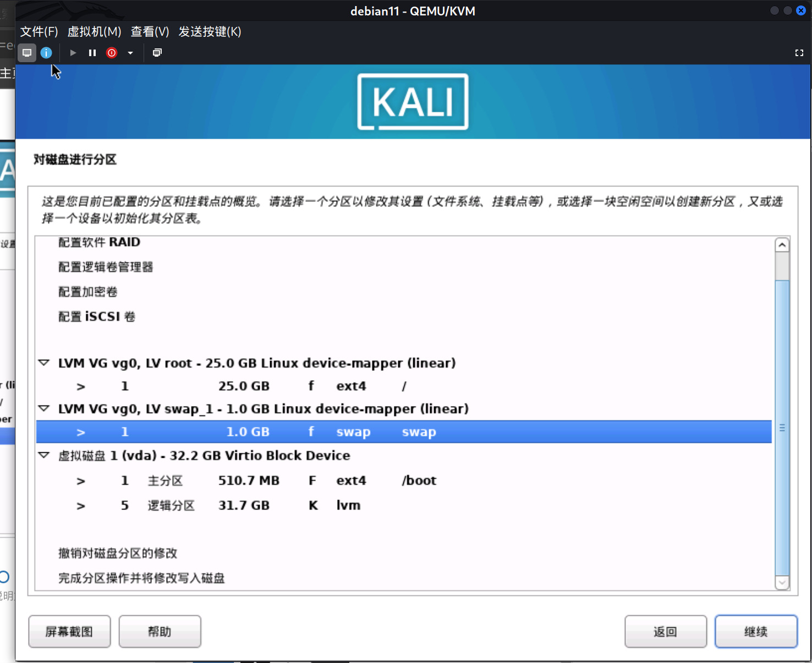Select the 25.0 GB ext4 root partition
Screen dimensions: 812x663
[404, 386]
